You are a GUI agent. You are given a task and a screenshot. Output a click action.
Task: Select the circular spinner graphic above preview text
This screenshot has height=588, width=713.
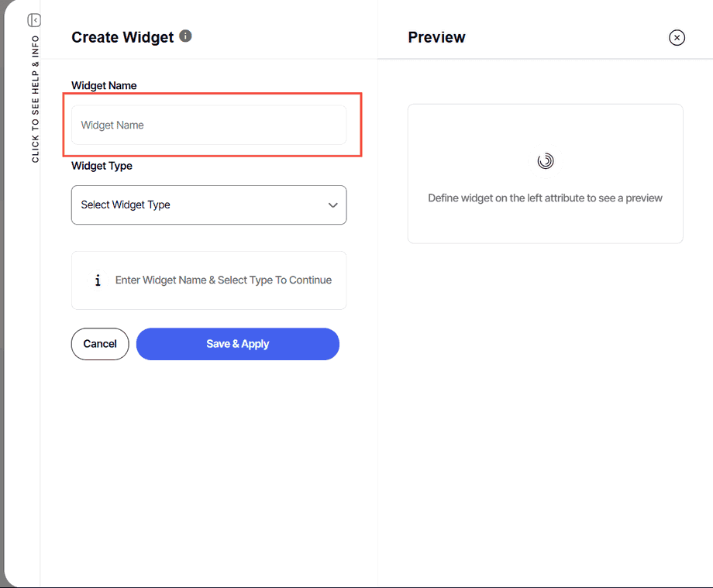point(545,161)
